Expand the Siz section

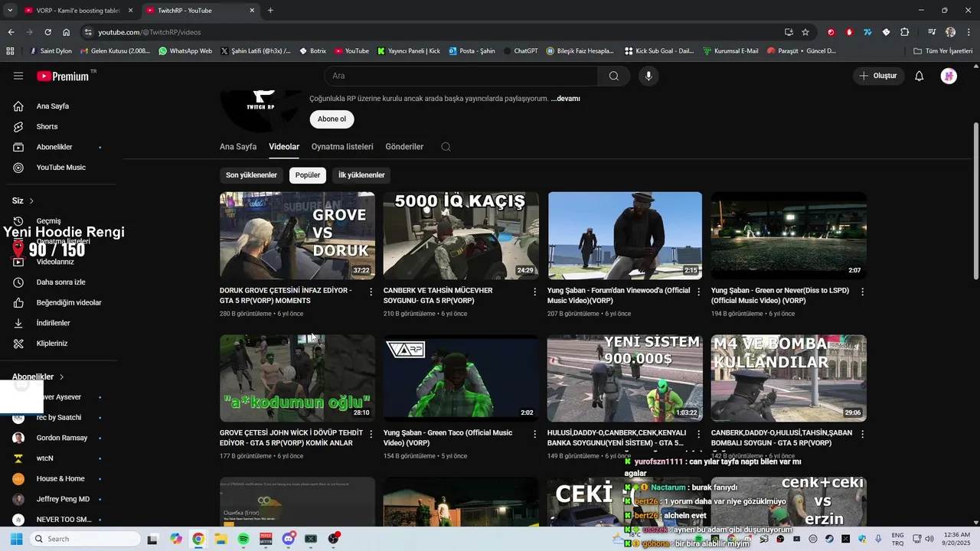23,201
